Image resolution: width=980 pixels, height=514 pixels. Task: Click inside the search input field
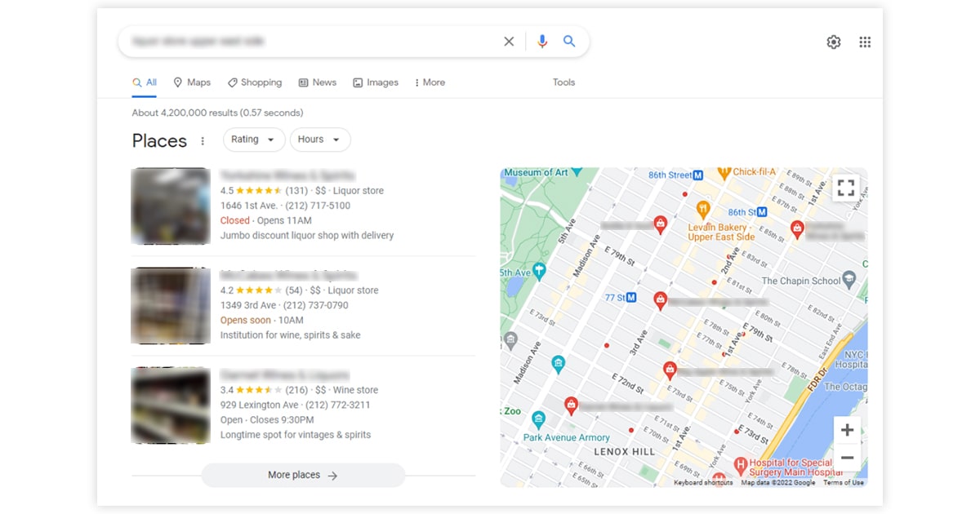click(310, 42)
